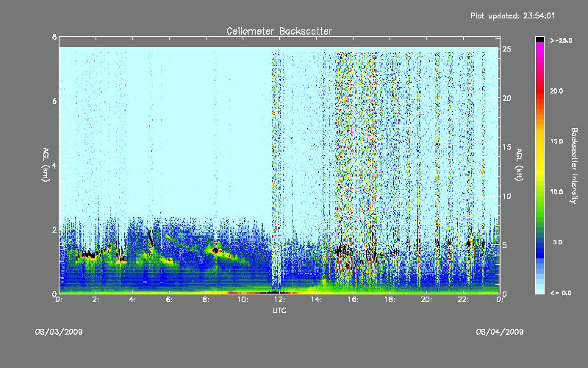Click the "20.0" colorbar label
The width and height of the screenshot is (588, 368).
coord(556,91)
